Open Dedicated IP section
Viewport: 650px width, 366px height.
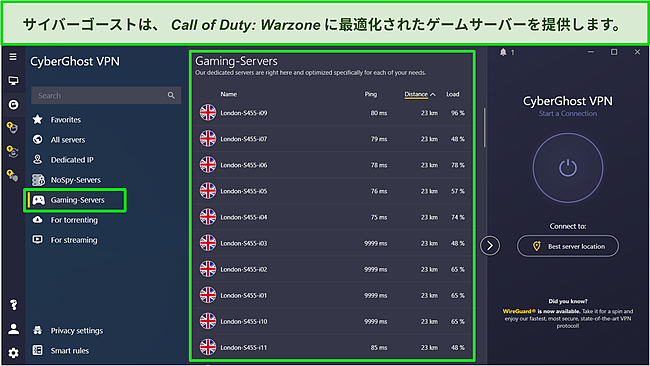click(x=72, y=160)
